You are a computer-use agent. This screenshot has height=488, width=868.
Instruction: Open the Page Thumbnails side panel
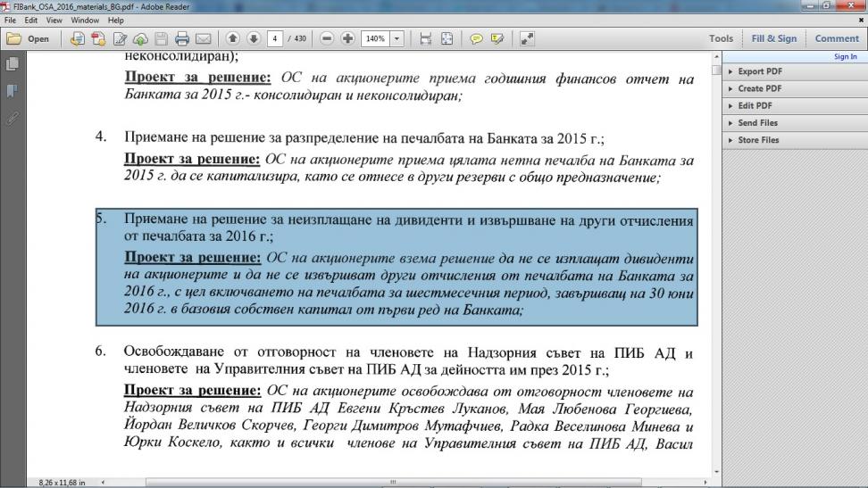(13, 64)
